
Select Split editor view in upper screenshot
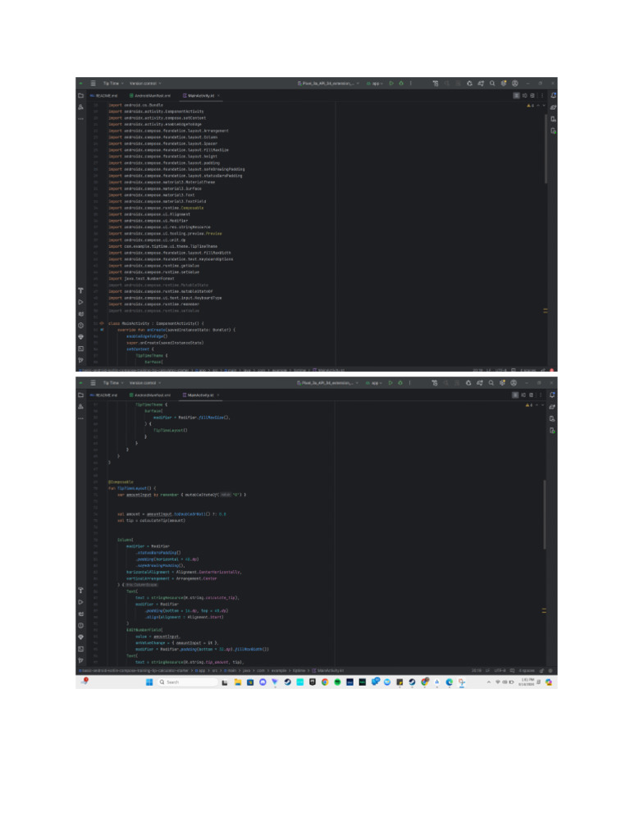click(x=524, y=95)
